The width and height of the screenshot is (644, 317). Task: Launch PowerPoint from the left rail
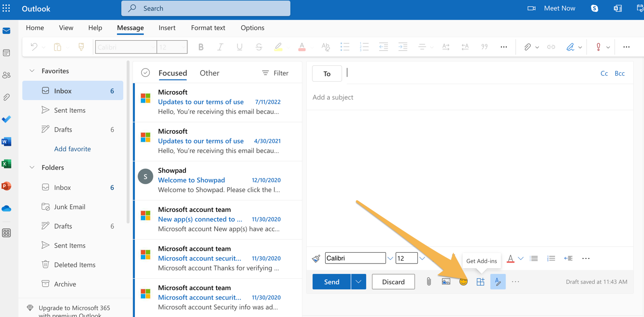point(6,186)
